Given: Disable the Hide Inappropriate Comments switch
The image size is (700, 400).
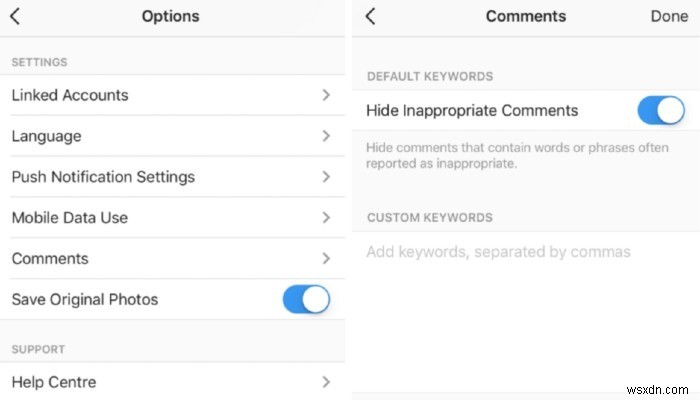Looking at the screenshot, I should pos(660,110).
